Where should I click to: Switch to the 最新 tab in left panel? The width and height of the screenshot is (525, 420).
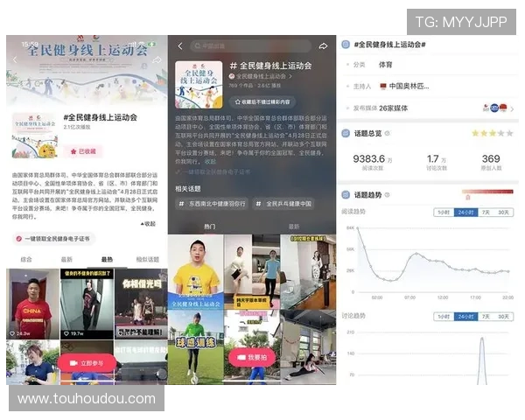(x=66, y=259)
